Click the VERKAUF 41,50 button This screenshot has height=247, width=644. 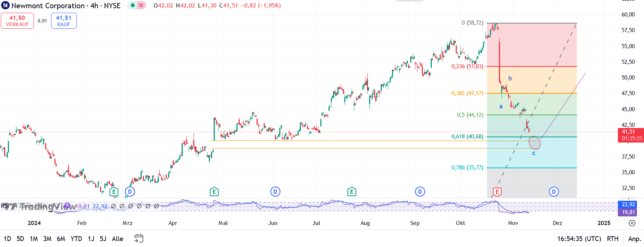pos(17,21)
